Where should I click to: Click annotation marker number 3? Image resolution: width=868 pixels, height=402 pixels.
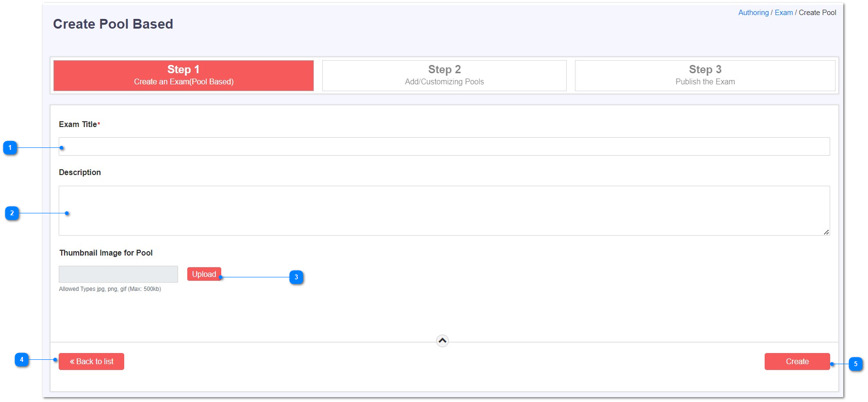click(296, 277)
